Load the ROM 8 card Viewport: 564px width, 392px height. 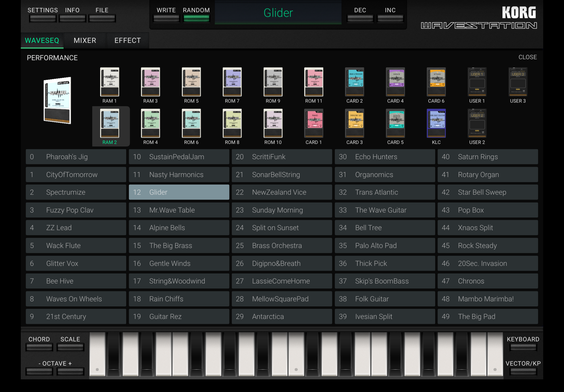coord(232,123)
